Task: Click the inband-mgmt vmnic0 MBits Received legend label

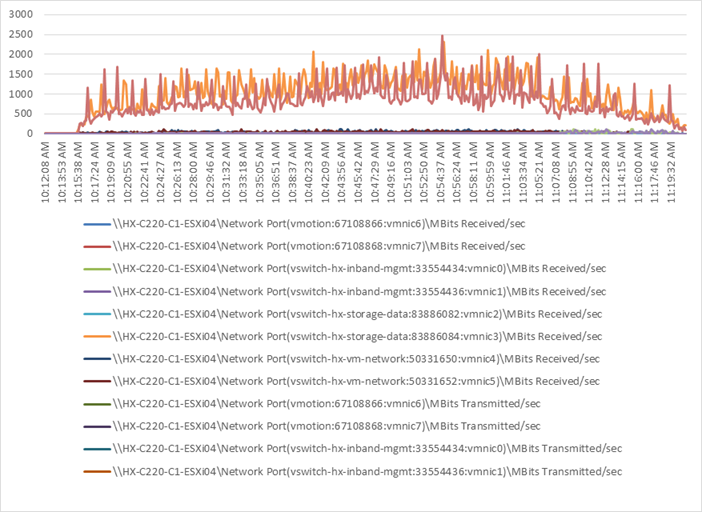Action: [x=359, y=269]
